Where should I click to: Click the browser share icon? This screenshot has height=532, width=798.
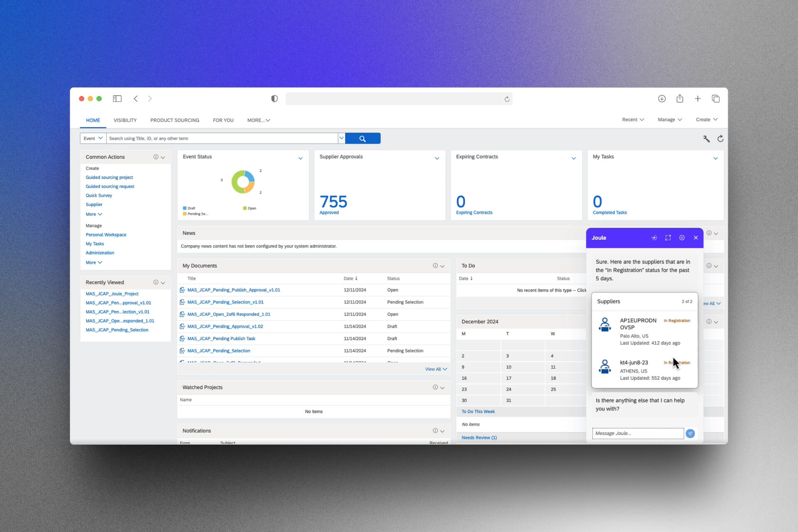coord(680,99)
